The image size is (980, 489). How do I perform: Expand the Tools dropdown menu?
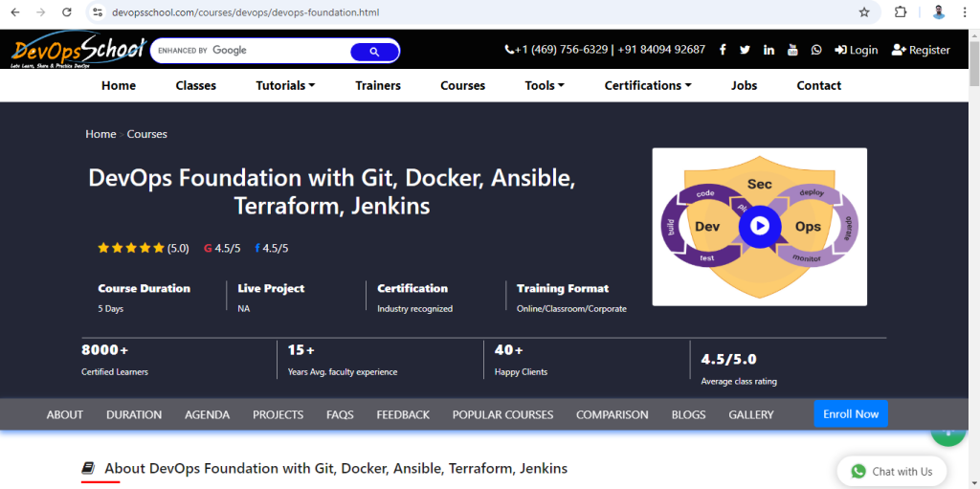tap(545, 86)
